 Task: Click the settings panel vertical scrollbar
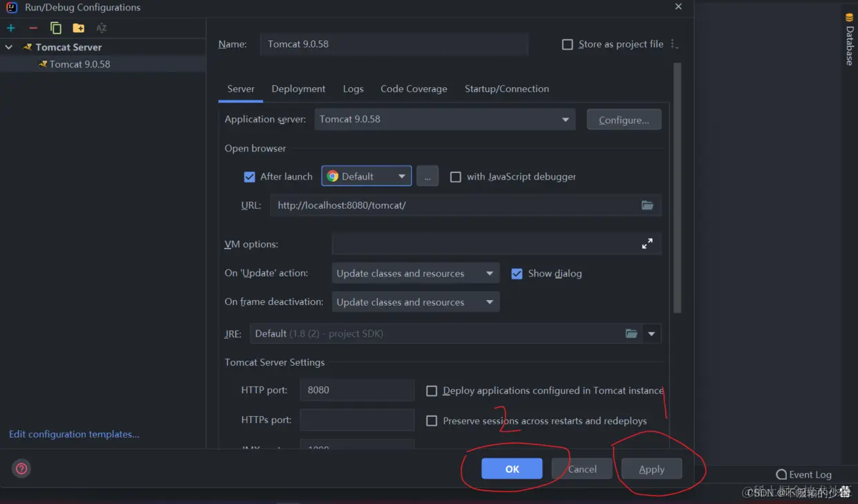pos(677,188)
